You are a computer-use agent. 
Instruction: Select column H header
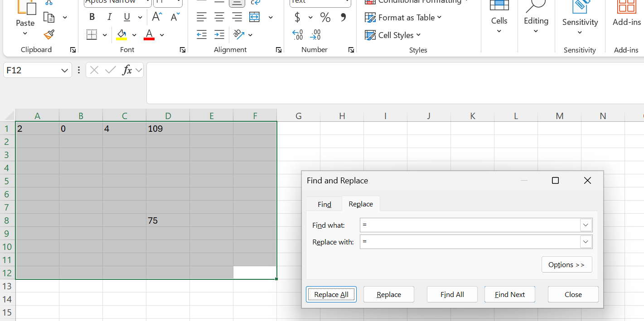tap(342, 116)
